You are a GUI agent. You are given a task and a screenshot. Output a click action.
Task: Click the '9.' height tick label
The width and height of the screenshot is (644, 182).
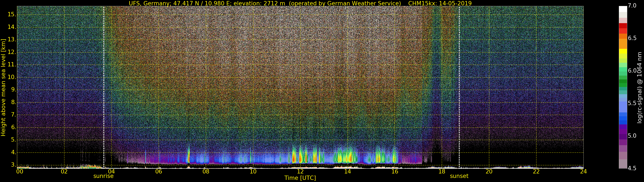pos(13,90)
